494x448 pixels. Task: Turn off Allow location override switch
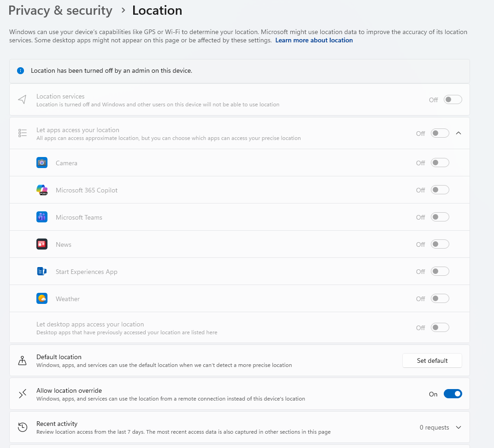click(453, 394)
